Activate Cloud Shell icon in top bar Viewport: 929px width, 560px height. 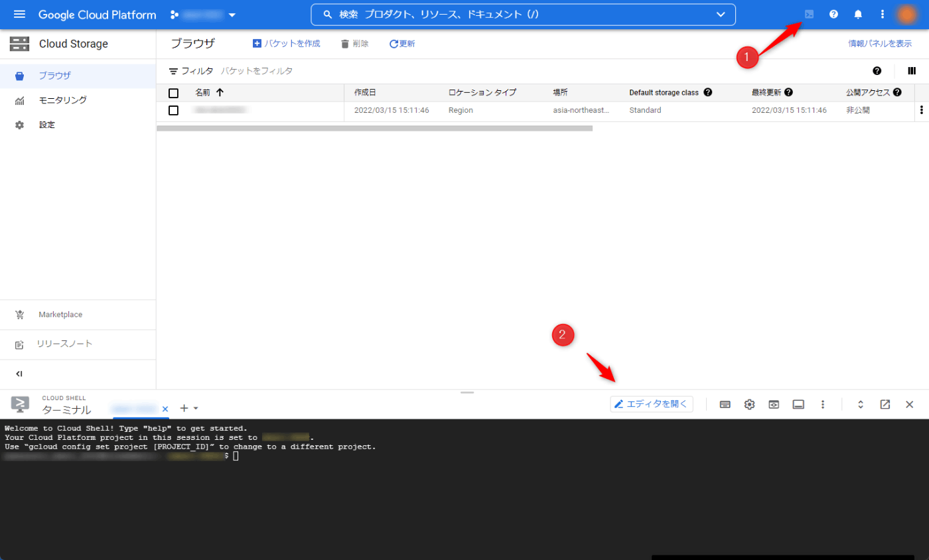click(809, 14)
